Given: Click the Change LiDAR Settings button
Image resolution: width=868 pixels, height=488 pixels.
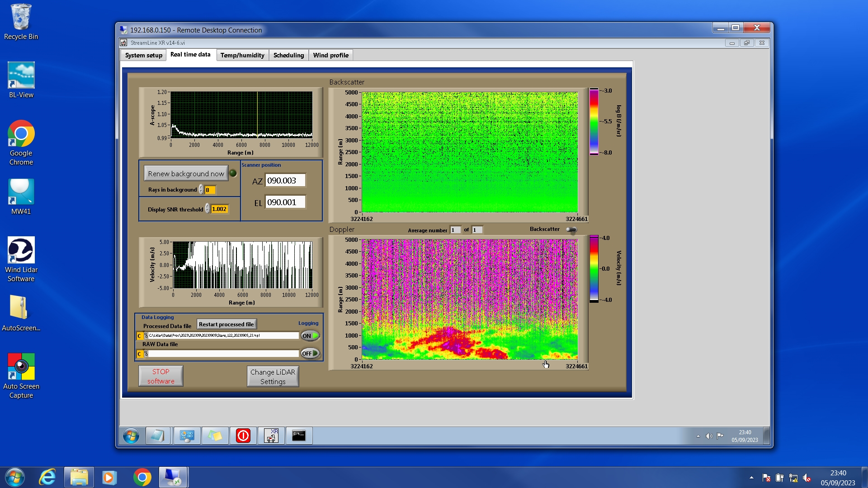Looking at the screenshot, I should tap(273, 376).
